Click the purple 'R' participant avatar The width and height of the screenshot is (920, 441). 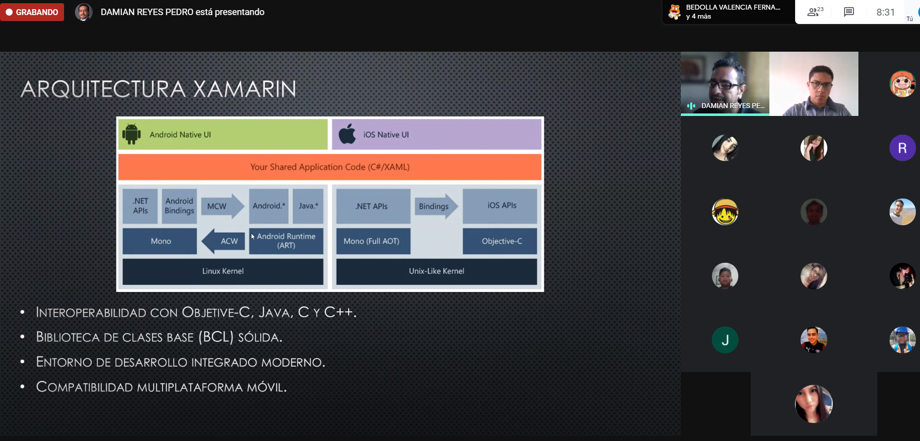902,148
